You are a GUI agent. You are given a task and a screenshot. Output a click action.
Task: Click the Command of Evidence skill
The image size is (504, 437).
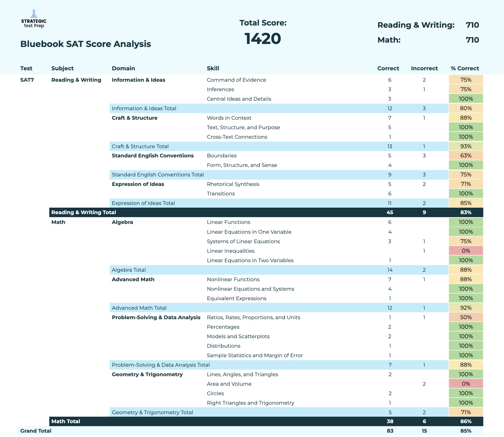(x=237, y=80)
